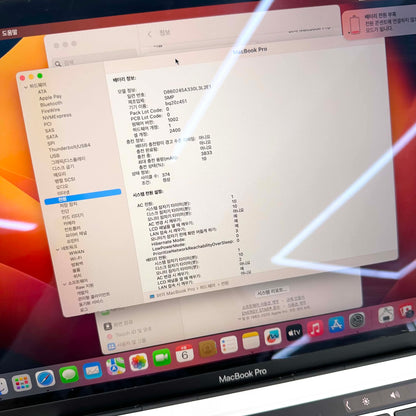This screenshot has height=416, width=416.
Task: Collapse the 소프트웨어 section in sidebar
Action: 65,284
